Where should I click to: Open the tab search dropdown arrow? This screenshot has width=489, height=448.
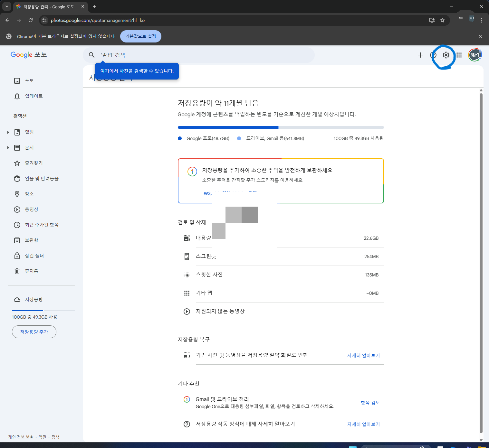(6, 6)
